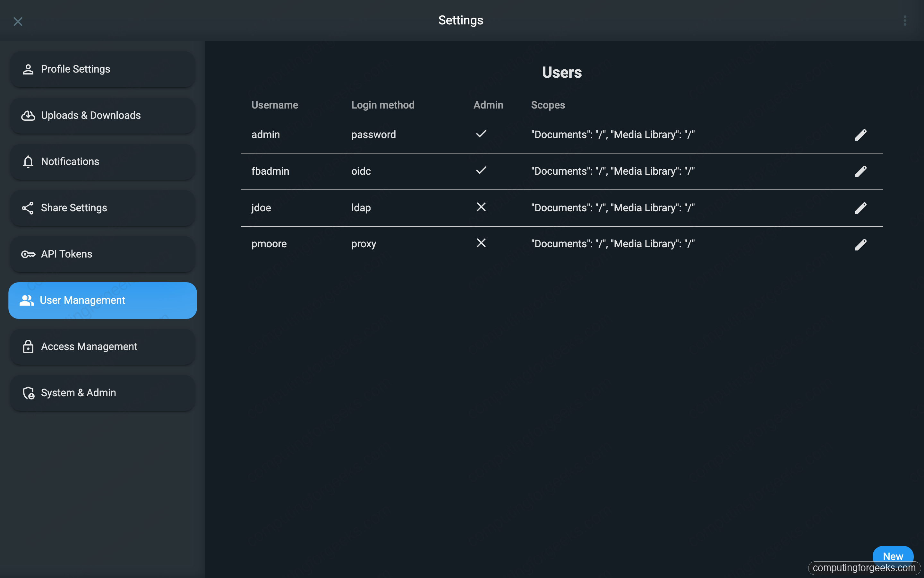
Task: Edit the pmoore user with pencil icon
Action: 860,244
